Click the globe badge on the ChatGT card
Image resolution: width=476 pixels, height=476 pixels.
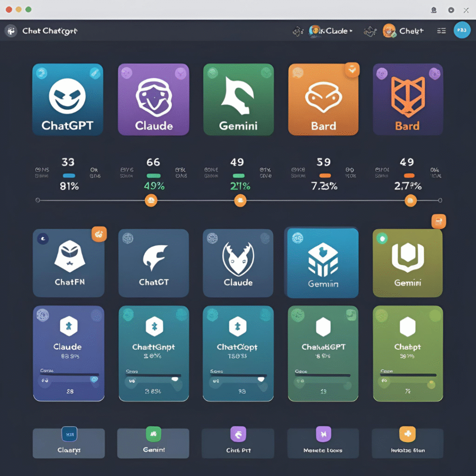coord(128,238)
